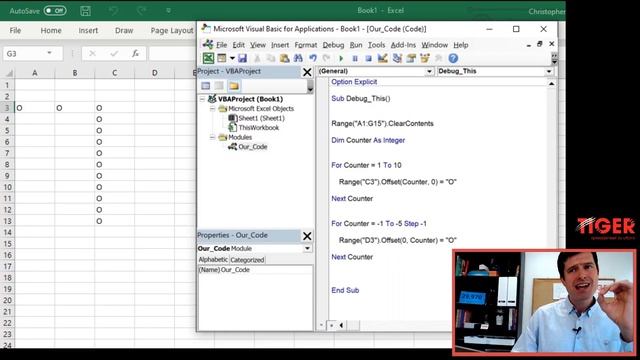The width and height of the screenshot is (640, 360).
Task: Click the Redo icon in VBA toolbar
Action: (x=326, y=58)
